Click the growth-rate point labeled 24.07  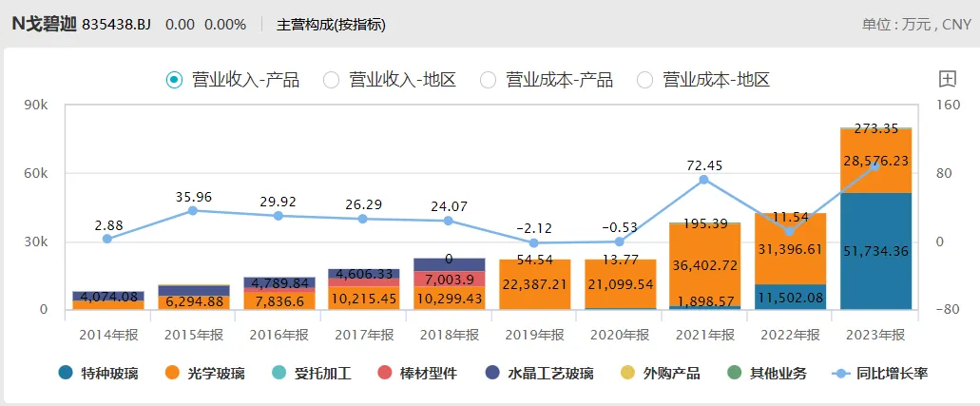[x=448, y=221]
